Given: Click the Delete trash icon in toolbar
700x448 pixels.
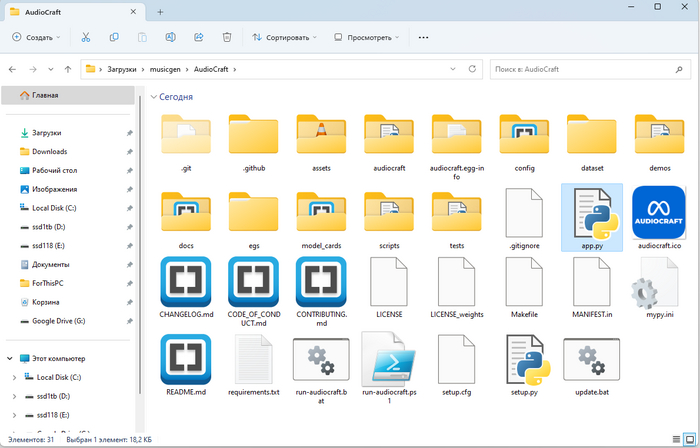Looking at the screenshot, I should coord(227,37).
